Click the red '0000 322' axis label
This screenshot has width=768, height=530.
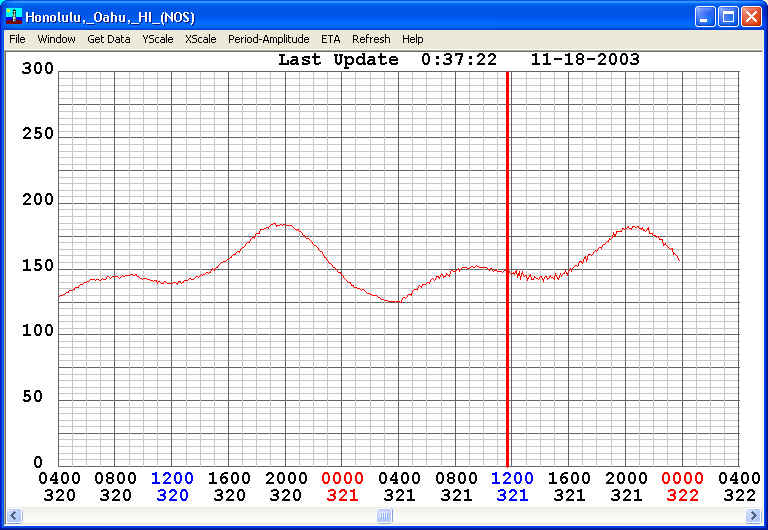pyautogui.click(x=682, y=486)
